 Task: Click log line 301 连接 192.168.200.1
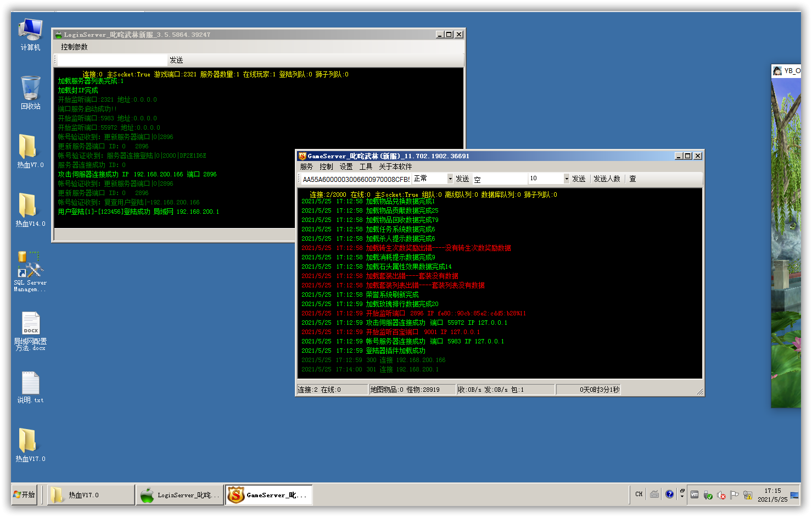[x=370, y=369]
